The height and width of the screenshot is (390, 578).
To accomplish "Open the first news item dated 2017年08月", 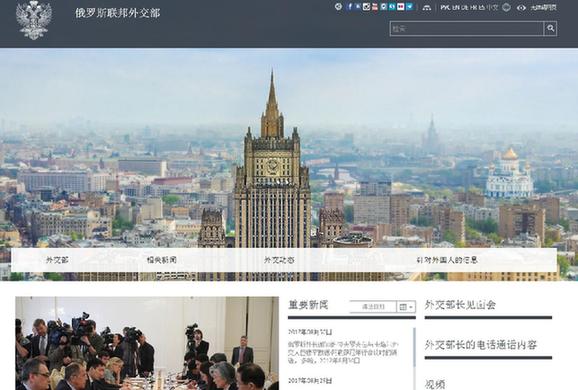I will pyautogui.click(x=343, y=352).
